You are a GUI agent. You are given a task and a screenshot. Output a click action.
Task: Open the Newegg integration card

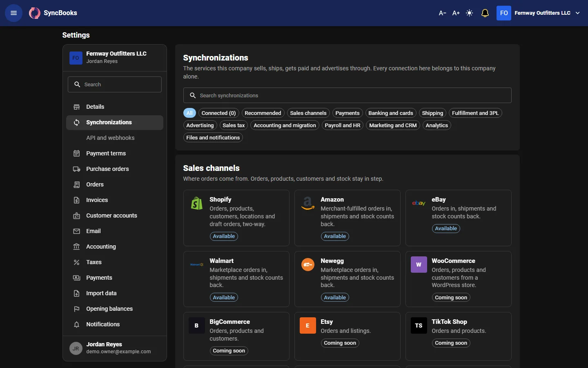click(347, 279)
